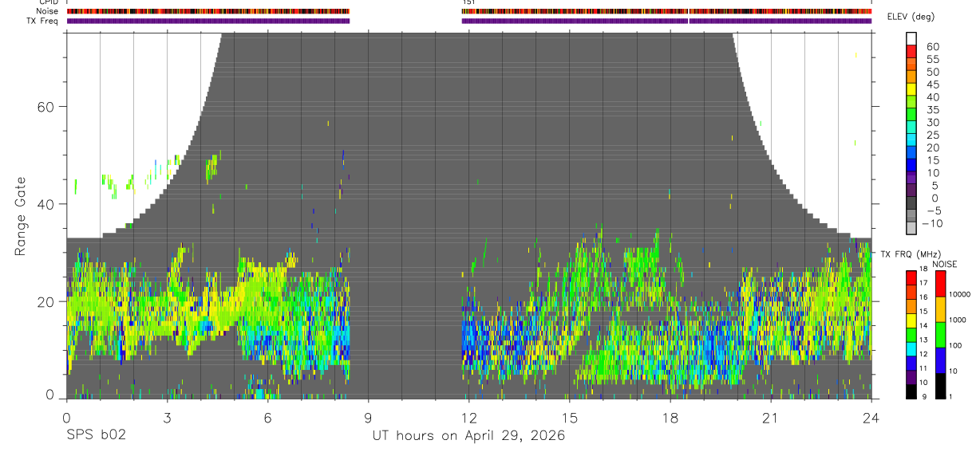This screenshot has width=980, height=452.
Task: Click ELEV color bar label '60'
Action: point(932,47)
